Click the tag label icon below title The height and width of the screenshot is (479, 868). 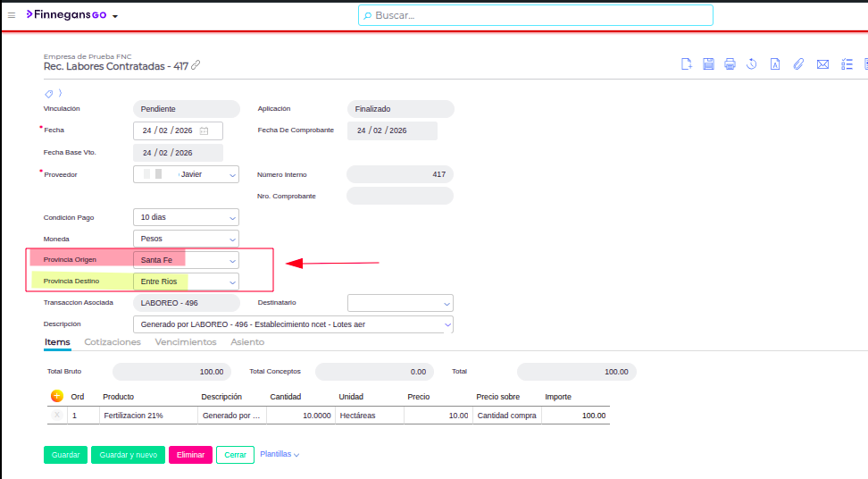point(49,93)
